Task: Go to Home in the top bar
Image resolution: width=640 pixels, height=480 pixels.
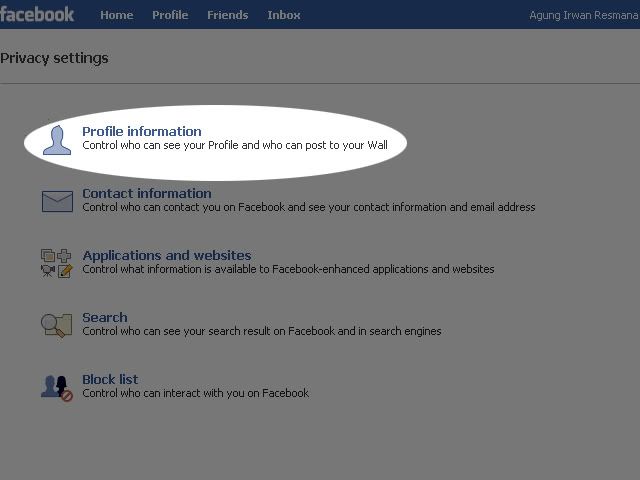Action: (117, 15)
